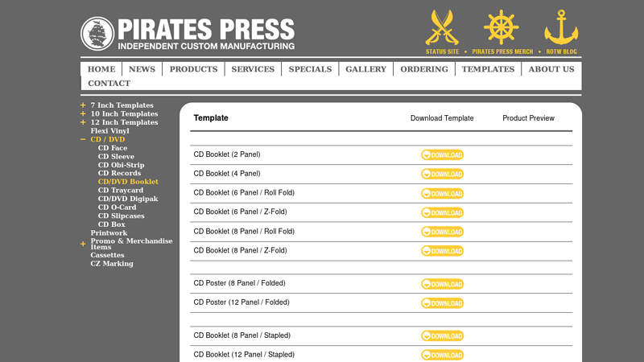Screen dimensions: 644x362
Task: Open About Us menu
Action: 551,69
